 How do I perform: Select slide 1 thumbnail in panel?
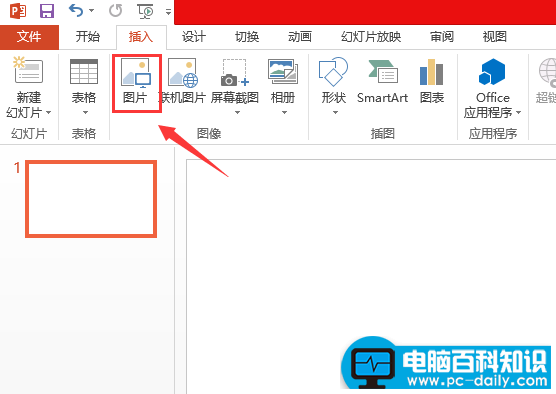point(91,199)
